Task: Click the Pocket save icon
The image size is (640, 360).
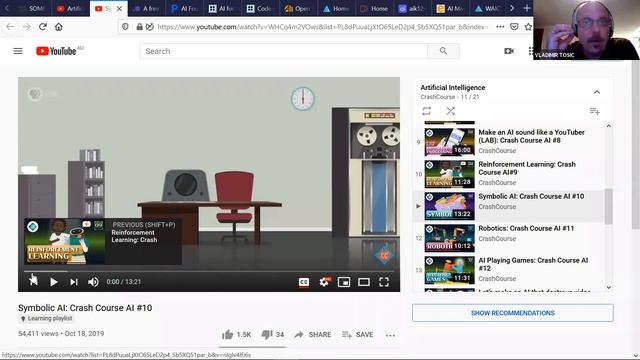Action: click(514, 27)
